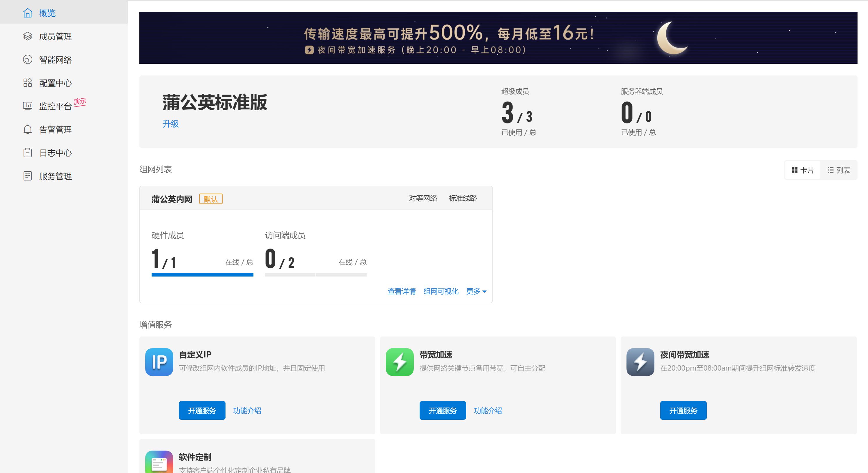
Task: Click the green 带宽加速 lightning icon
Action: (x=400, y=362)
